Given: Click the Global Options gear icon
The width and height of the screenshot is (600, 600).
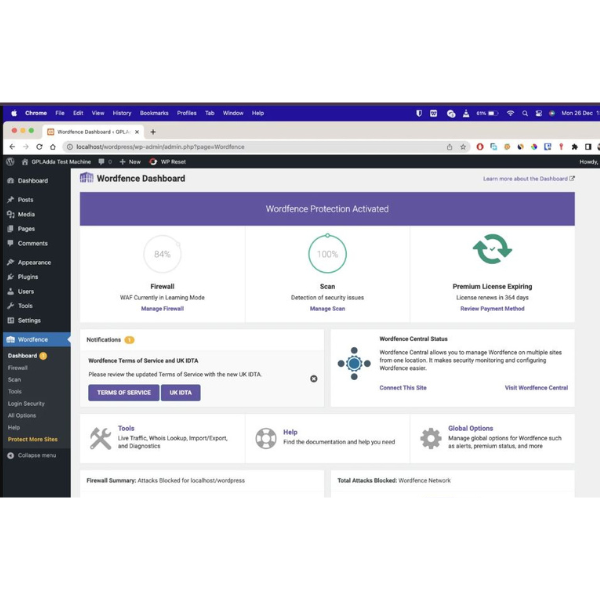Looking at the screenshot, I should tap(431, 439).
